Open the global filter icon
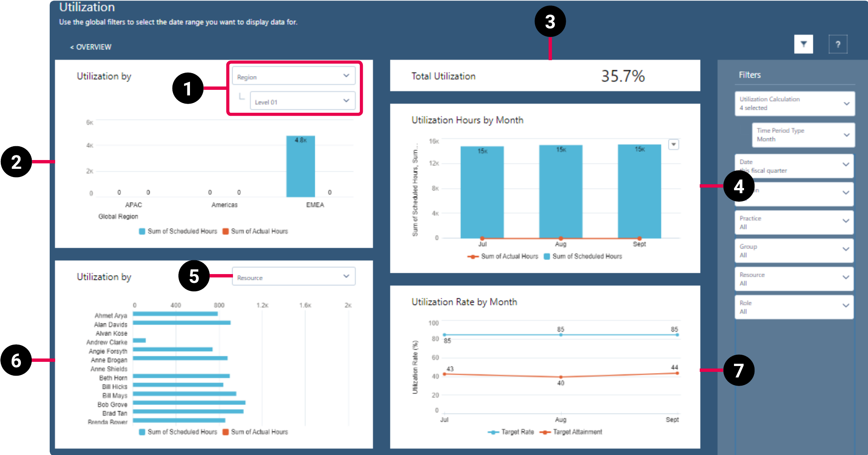 (x=804, y=44)
